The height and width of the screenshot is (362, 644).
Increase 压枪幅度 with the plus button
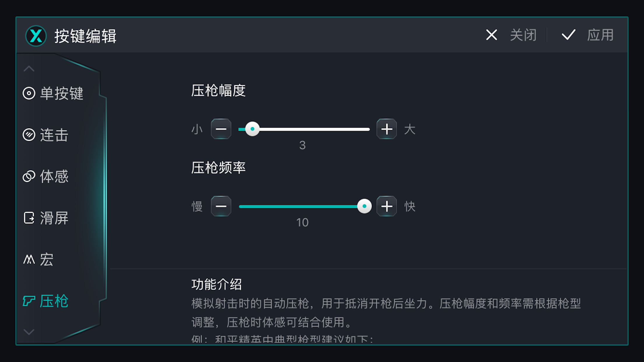(386, 129)
